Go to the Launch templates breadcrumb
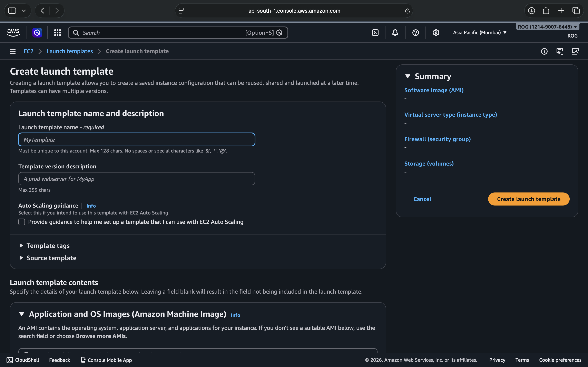 [69, 51]
